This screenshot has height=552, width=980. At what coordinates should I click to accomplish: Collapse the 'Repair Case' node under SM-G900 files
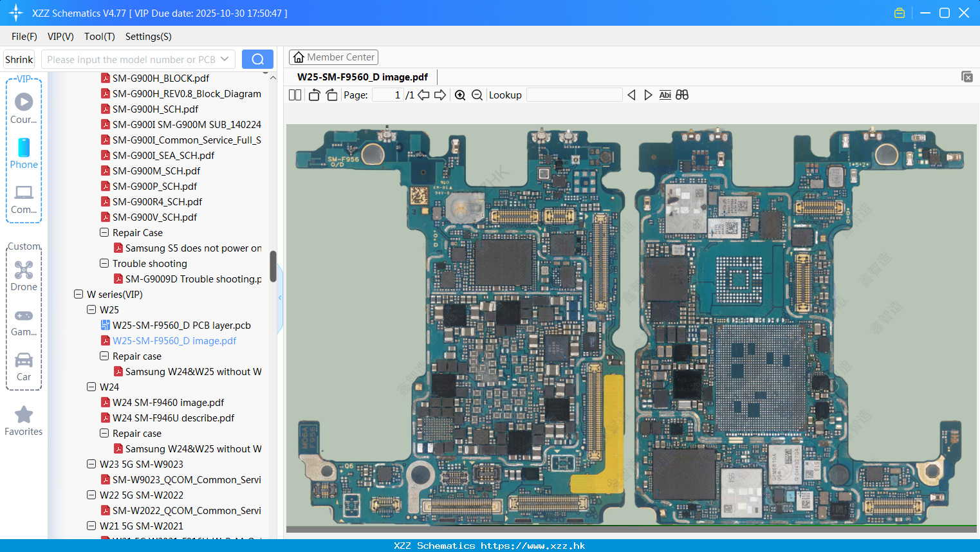click(104, 232)
